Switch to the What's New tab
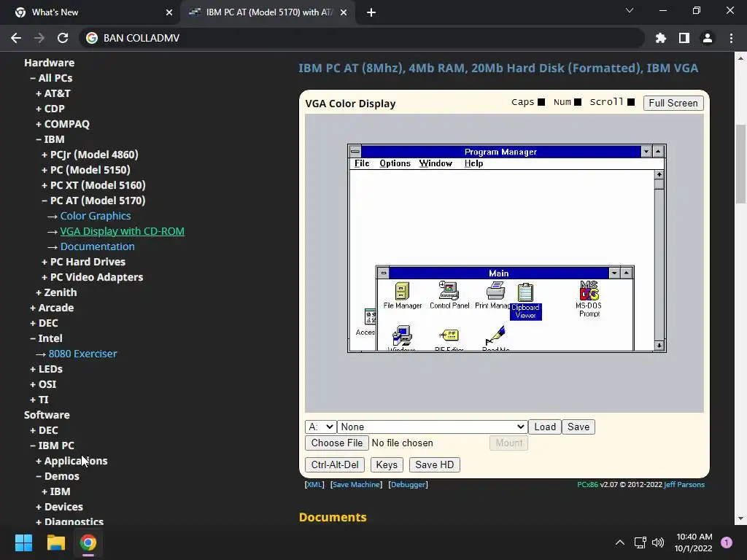This screenshot has width=747, height=560. click(90, 12)
